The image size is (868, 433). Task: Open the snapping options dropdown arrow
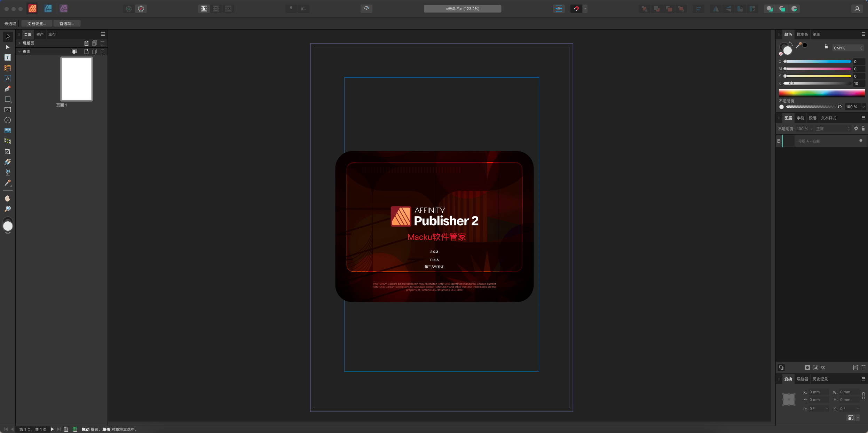pyautogui.click(x=585, y=9)
